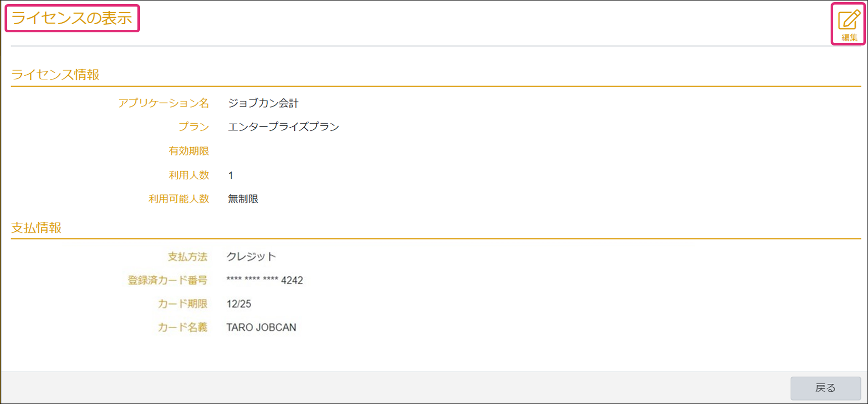Screen dimensions: 868x404
Task: Click the アプリケーション名 field label
Action: coord(164,103)
